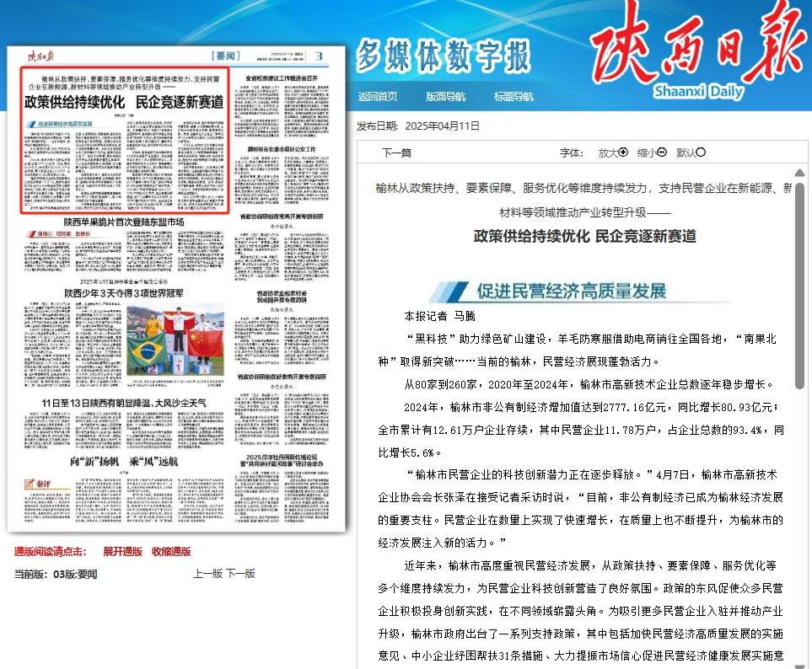The width and height of the screenshot is (812, 669).
Task: Click the byline 本报记者 马腾
Action: [x=439, y=316]
